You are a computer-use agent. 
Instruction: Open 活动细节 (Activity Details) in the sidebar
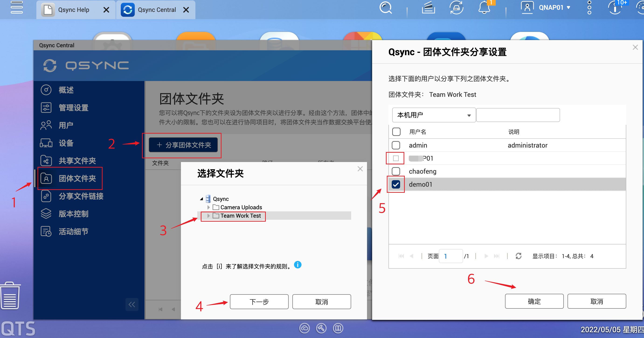pyautogui.click(x=73, y=231)
